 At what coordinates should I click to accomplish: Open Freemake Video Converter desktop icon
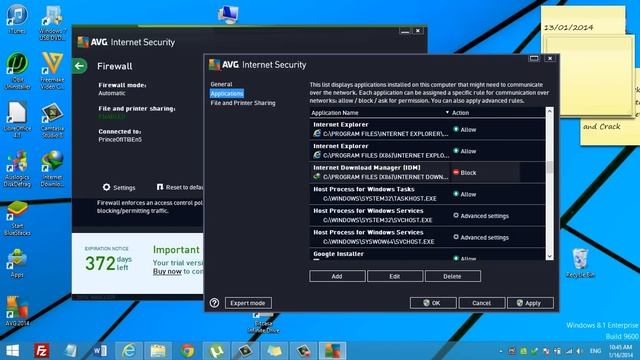(x=52, y=71)
